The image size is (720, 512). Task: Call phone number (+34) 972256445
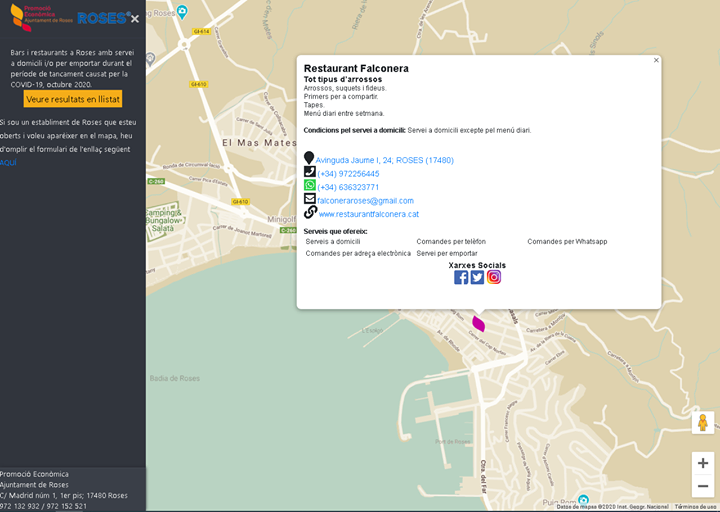(348, 174)
